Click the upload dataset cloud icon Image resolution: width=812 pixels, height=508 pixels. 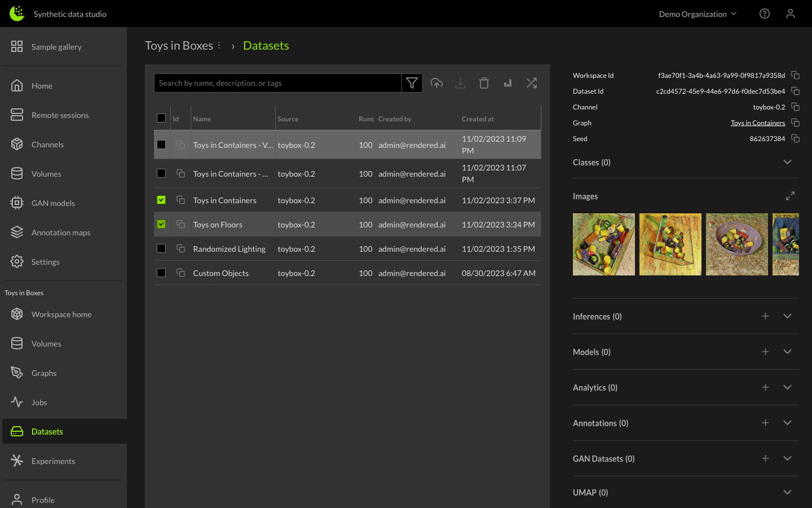pyautogui.click(x=436, y=83)
